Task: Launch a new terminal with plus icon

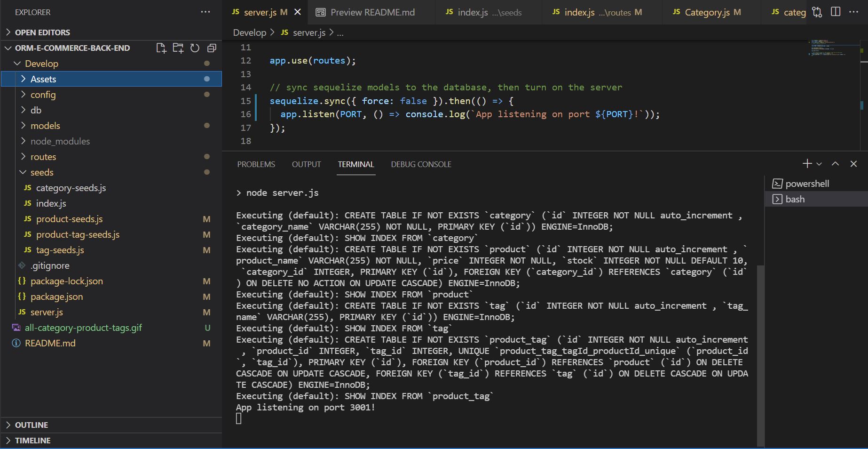Action: click(x=807, y=164)
